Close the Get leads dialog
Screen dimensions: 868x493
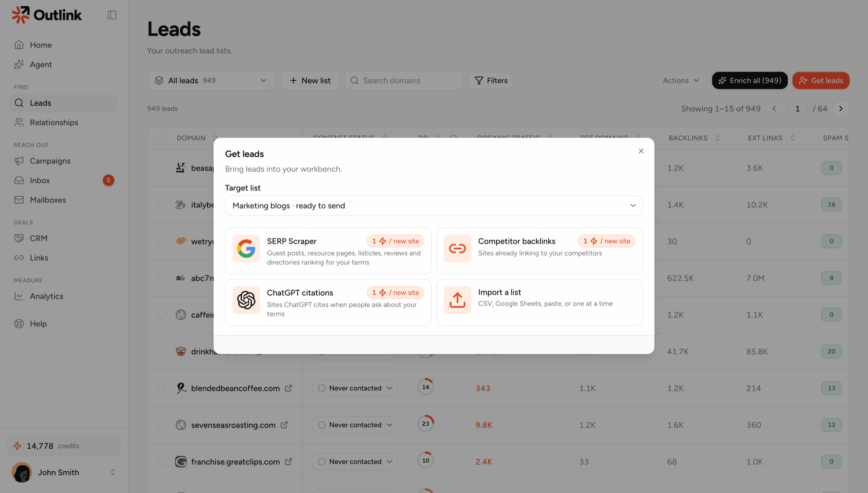(x=641, y=151)
